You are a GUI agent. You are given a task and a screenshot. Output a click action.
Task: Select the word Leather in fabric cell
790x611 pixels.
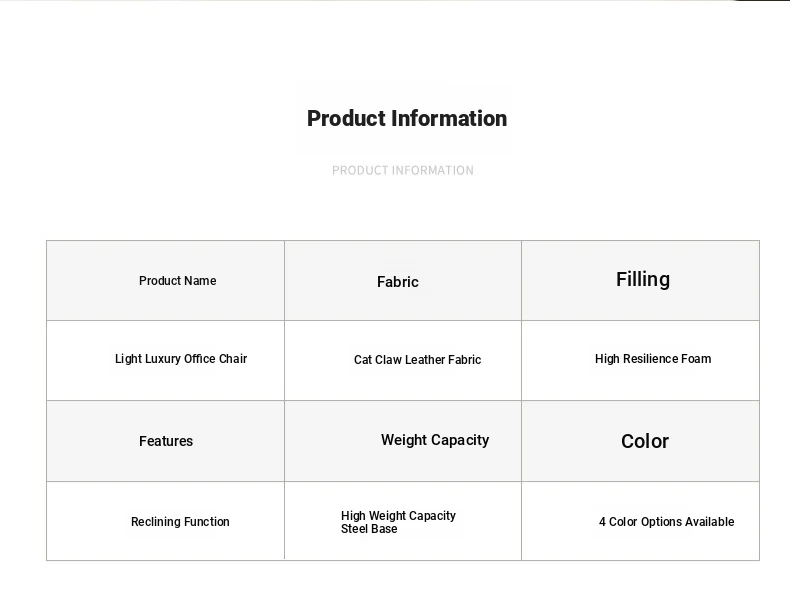pyautogui.click(x=425, y=360)
